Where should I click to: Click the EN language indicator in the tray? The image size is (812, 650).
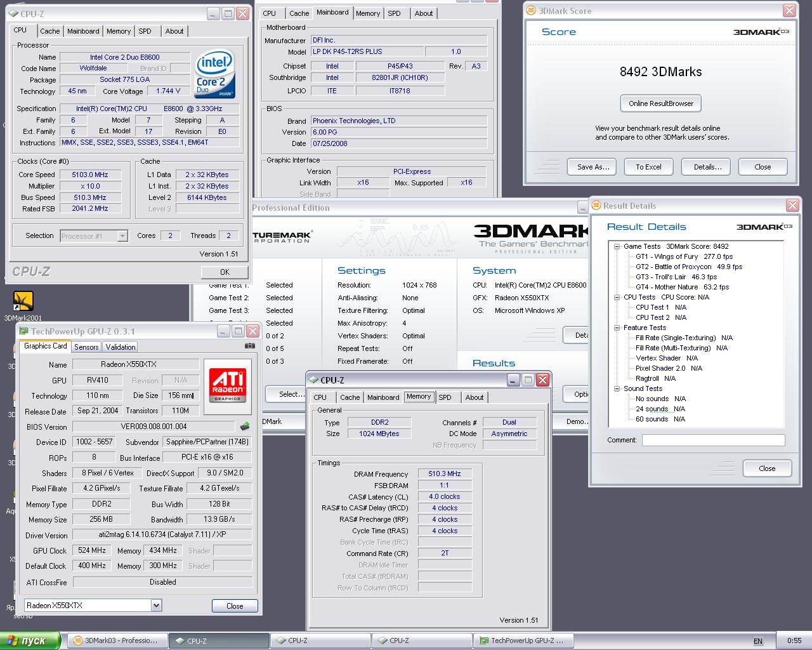[x=758, y=641]
